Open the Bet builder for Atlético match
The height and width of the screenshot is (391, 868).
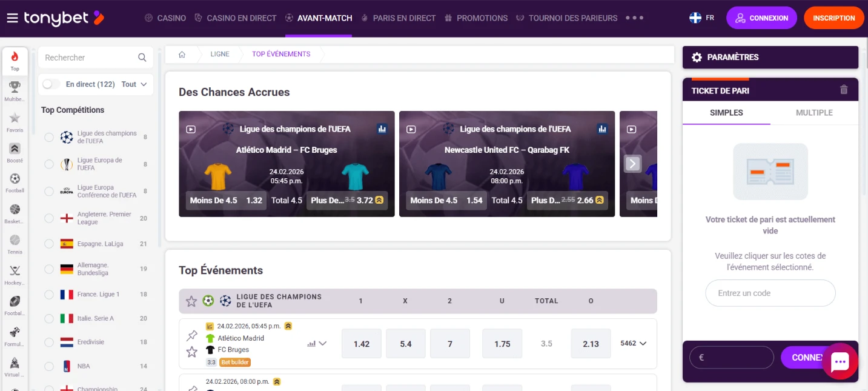tap(234, 362)
